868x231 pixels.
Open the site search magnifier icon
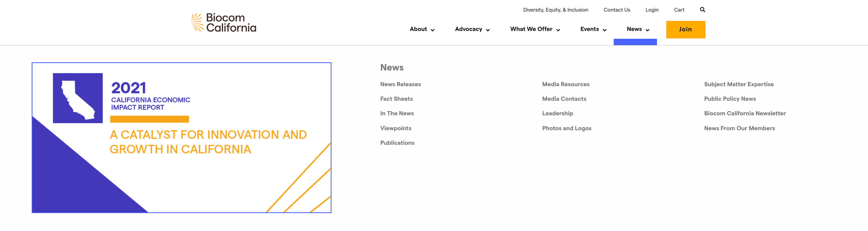tap(702, 10)
